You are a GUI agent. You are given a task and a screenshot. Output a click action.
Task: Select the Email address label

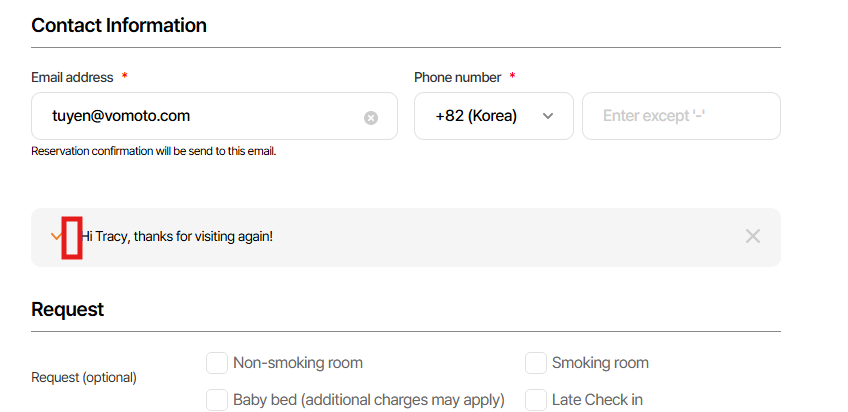72,77
